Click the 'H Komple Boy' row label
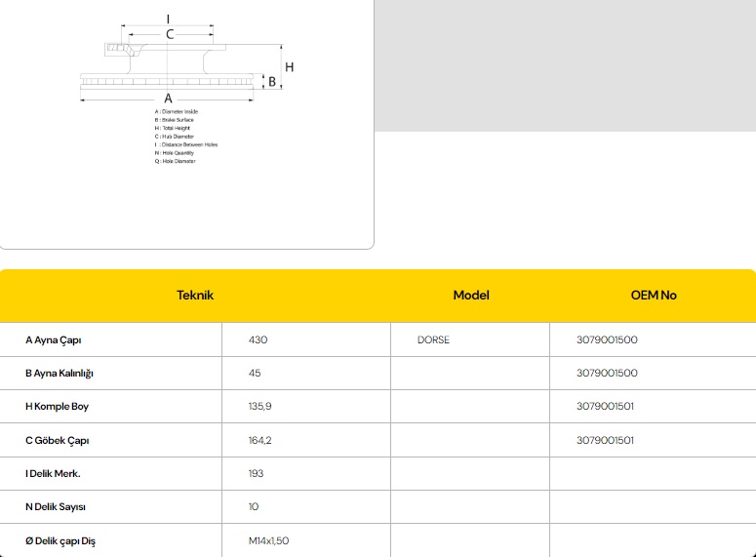Image resolution: width=756 pixels, height=557 pixels. (57, 406)
